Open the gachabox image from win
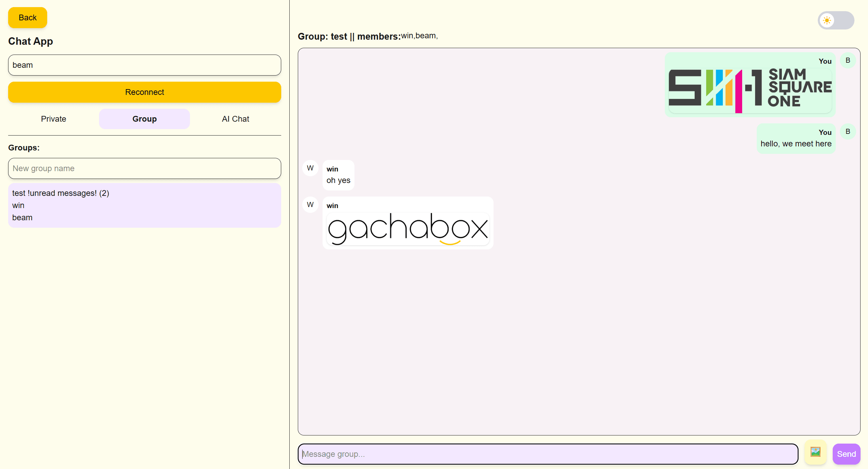The height and width of the screenshot is (469, 868). [408, 229]
